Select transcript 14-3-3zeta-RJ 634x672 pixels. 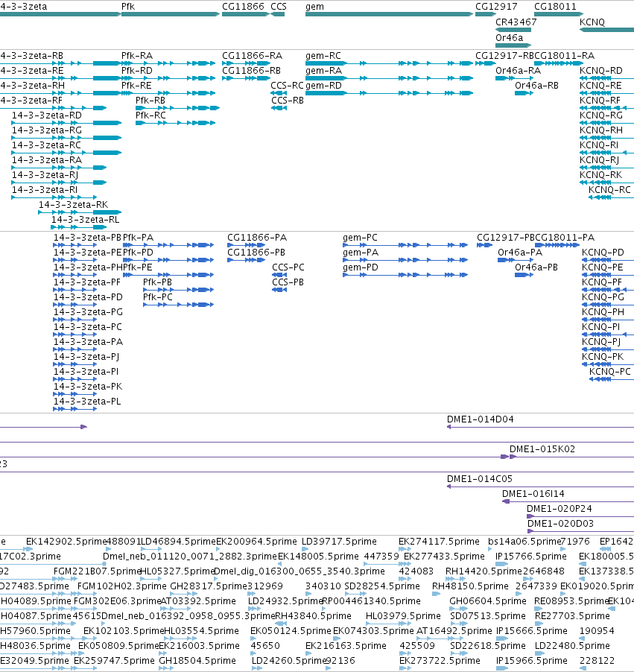45,175
